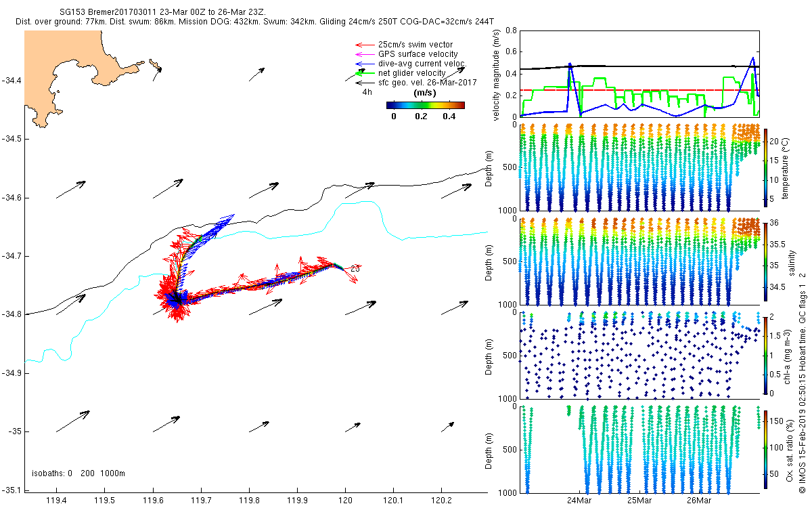The height and width of the screenshot is (508, 812).
Task: Click the blue dive-avg current legend arrow
Action: click(x=365, y=64)
